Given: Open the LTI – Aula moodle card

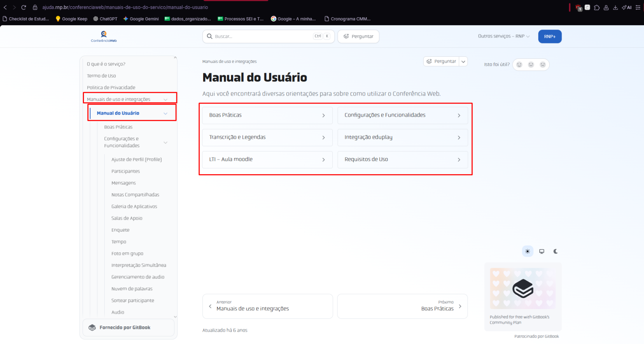Looking at the screenshot, I should pyautogui.click(x=267, y=160).
